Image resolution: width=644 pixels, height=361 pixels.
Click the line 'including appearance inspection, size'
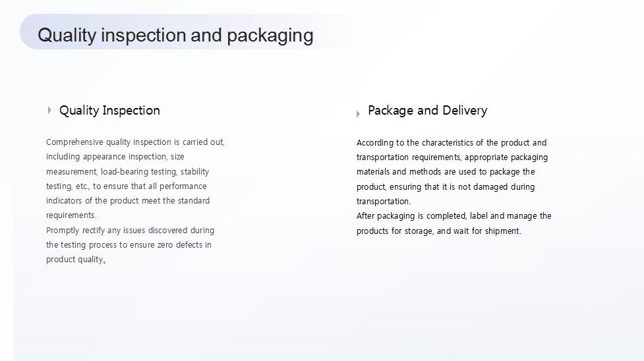(115, 157)
